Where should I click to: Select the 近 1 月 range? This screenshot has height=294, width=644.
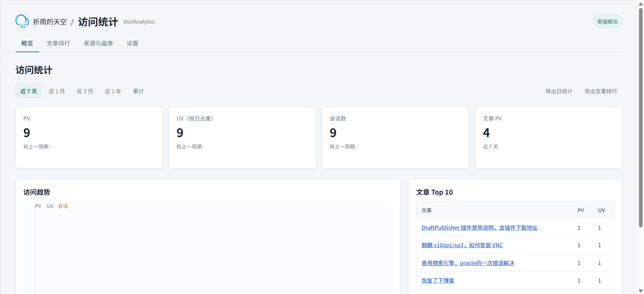pyautogui.click(x=57, y=91)
